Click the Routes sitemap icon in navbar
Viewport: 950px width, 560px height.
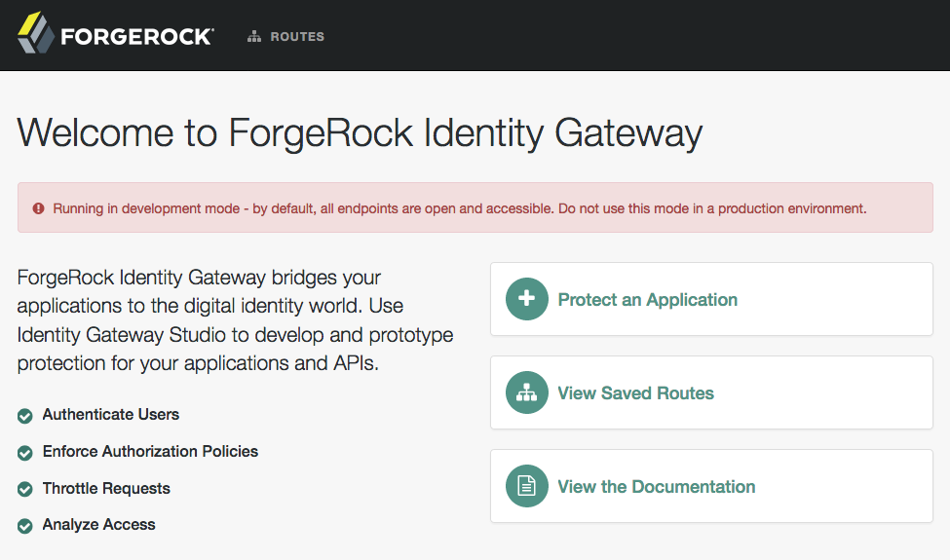point(254,37)
